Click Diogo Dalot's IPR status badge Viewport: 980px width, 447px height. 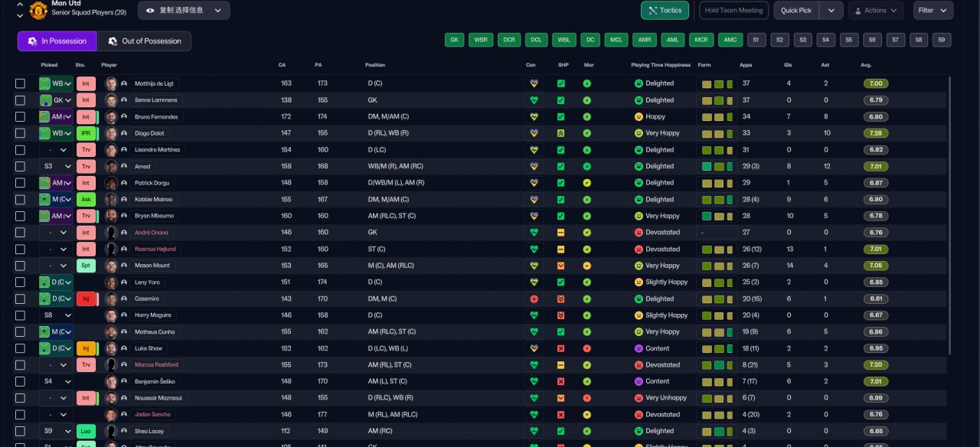86,133
